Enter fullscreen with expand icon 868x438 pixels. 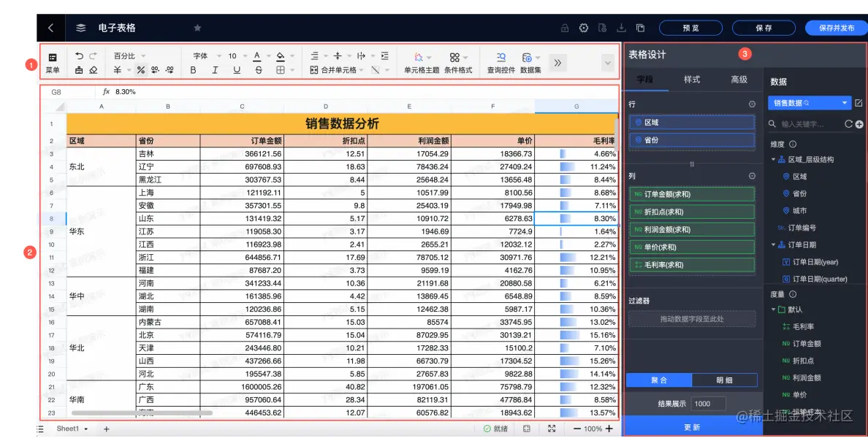click(x=552, y=429)
